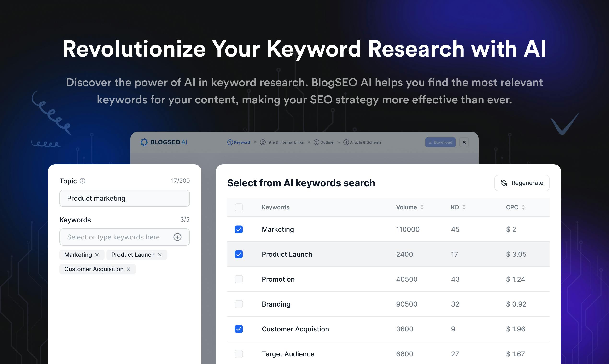Click the volume value 110000

408,229
